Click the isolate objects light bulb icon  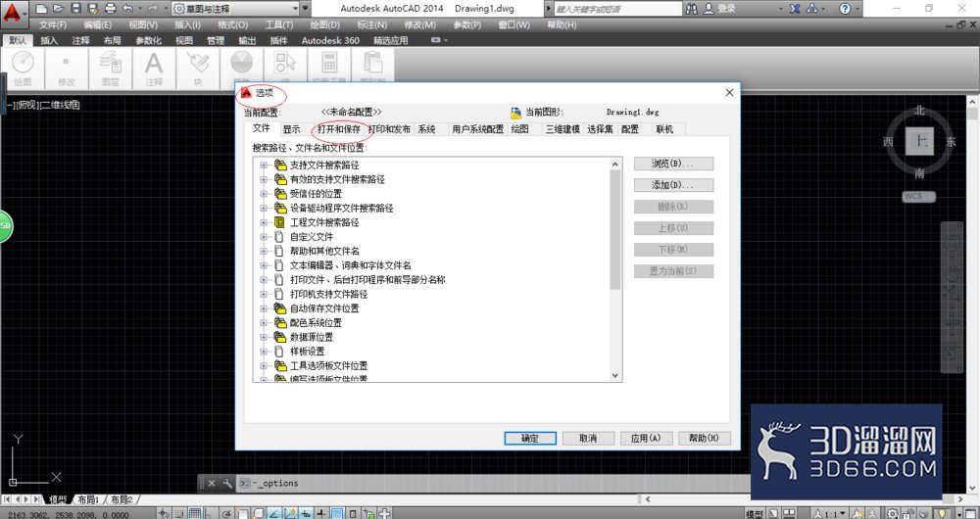(942, 513)
